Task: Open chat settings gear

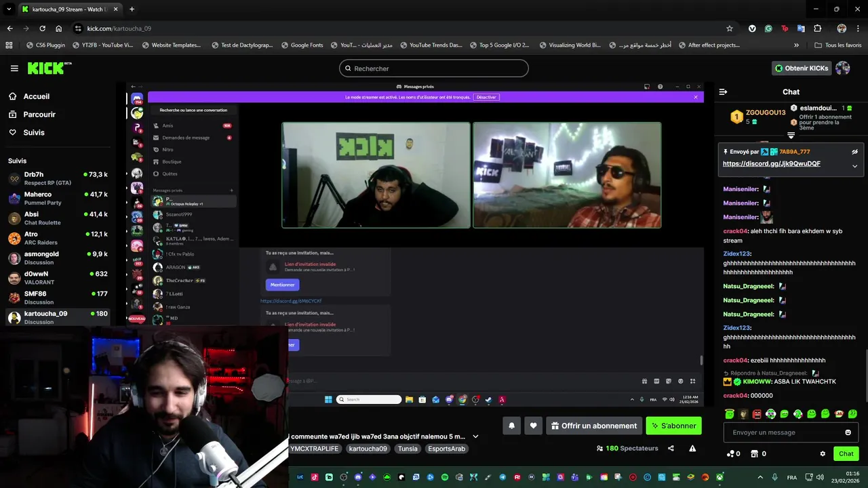Action: (x=823, y=454)
